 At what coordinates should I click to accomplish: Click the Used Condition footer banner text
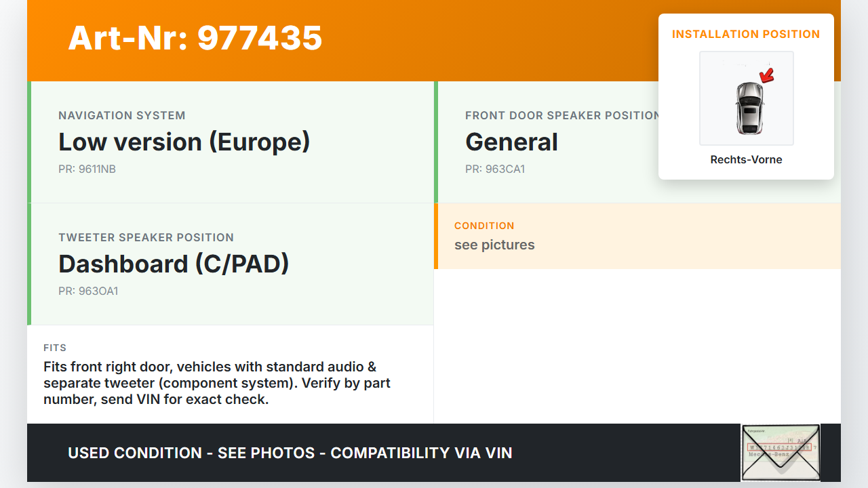[x=290, y=453]
